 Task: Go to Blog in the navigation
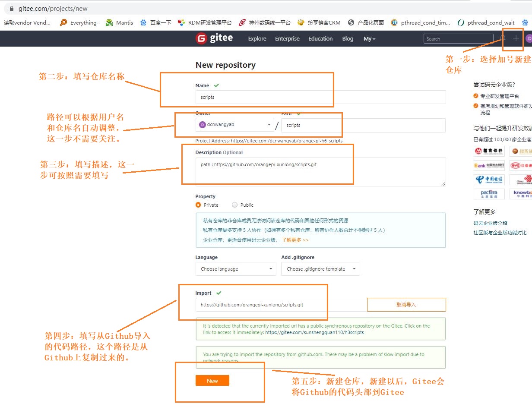[x=348, y=39]
